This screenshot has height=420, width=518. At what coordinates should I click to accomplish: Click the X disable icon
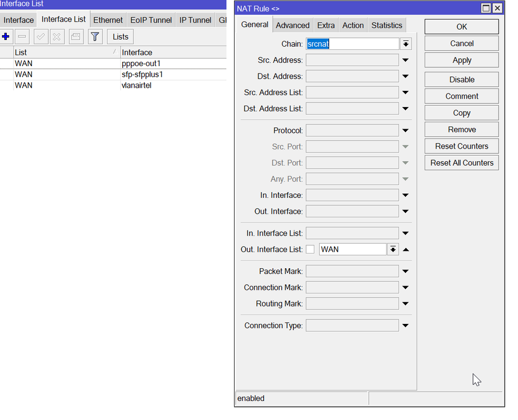(57, 37)
